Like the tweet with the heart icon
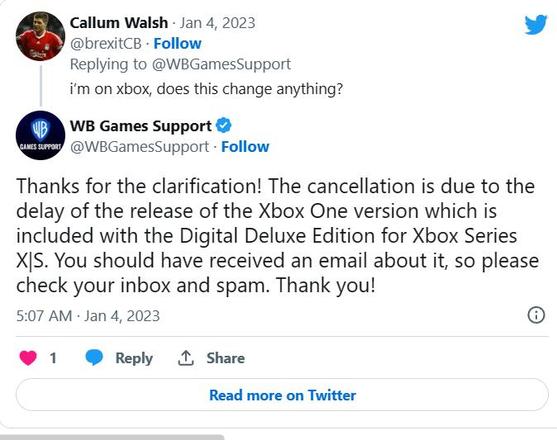557x440 pixels. 28,358
